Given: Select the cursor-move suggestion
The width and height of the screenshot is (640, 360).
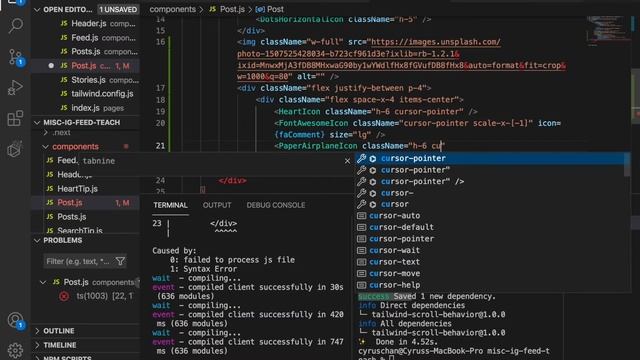Looking at the screenshot, I should tap(490, 273).
